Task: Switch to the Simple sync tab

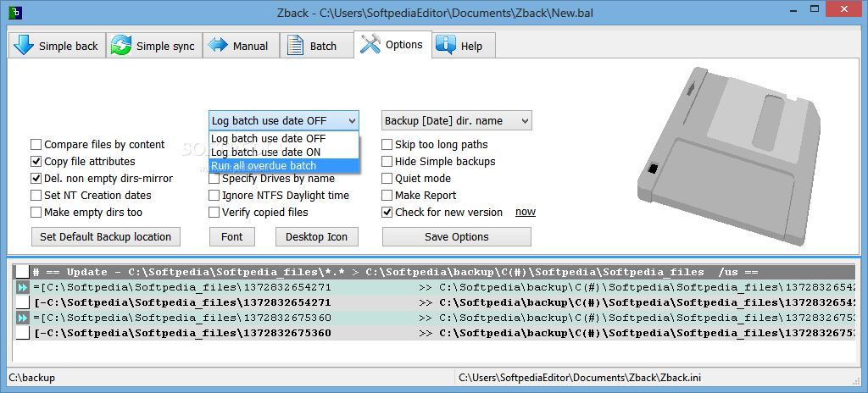Action: click(x=154, y=46)
